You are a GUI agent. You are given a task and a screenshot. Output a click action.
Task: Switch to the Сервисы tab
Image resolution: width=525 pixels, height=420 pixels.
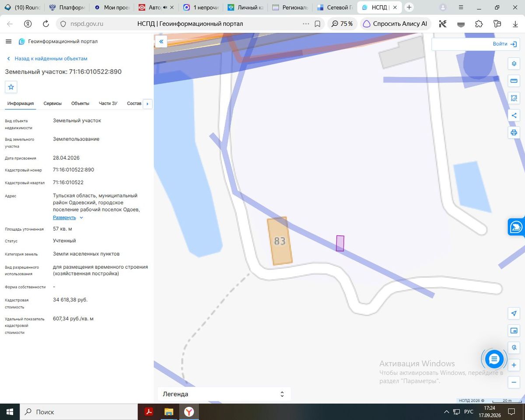coord(52,103)
